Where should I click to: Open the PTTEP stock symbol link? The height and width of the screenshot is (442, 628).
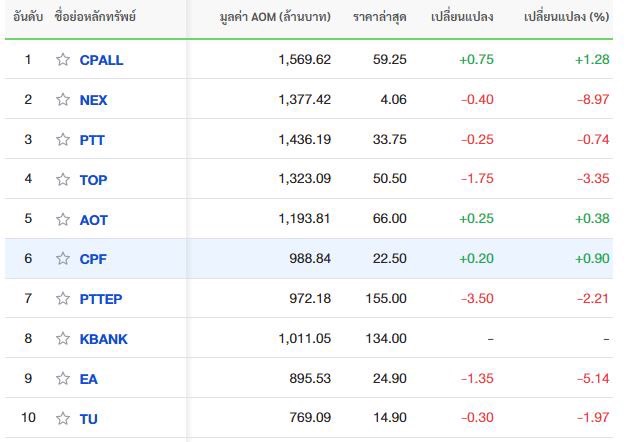(101, 299)
